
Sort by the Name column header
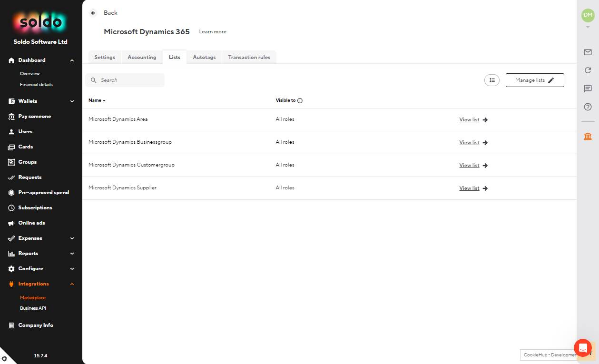coord(97,100)
